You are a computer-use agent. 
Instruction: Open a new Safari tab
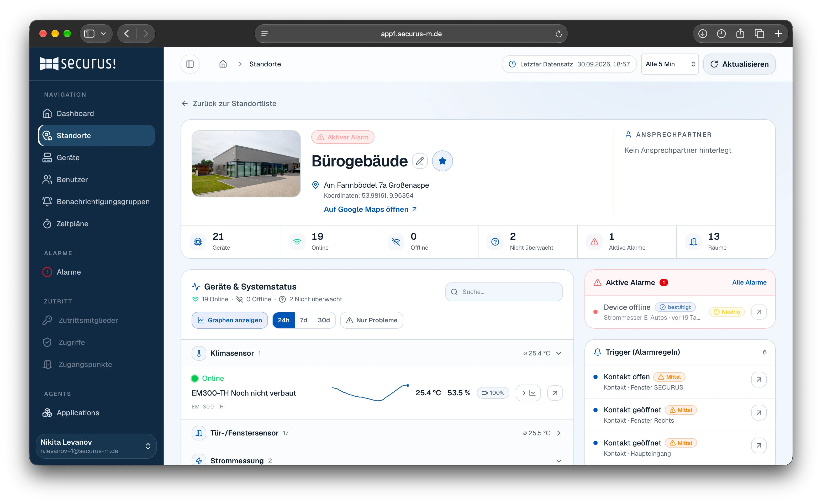coord(778,34)
